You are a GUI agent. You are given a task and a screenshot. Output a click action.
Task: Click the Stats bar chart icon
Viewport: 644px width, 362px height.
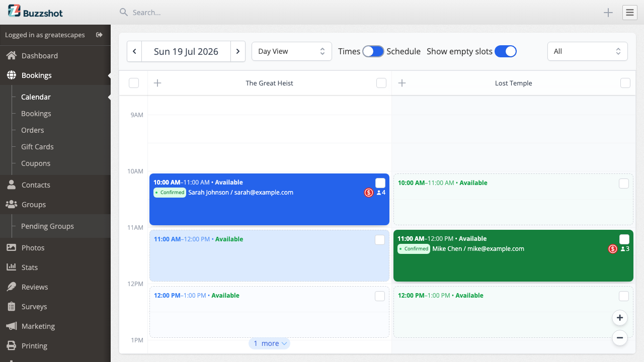coord(11,267)
